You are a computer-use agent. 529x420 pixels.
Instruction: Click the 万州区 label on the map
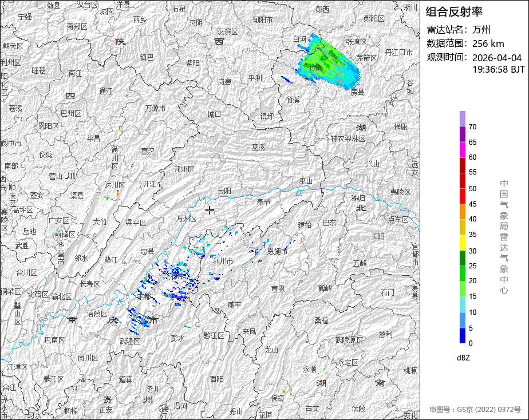click(x=186, y=219)
